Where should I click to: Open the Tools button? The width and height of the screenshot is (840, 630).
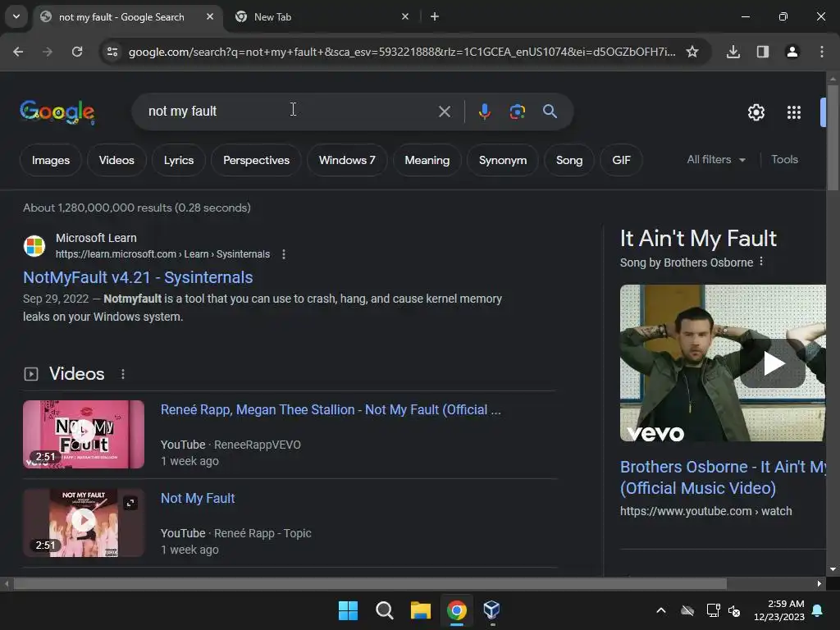784,160
